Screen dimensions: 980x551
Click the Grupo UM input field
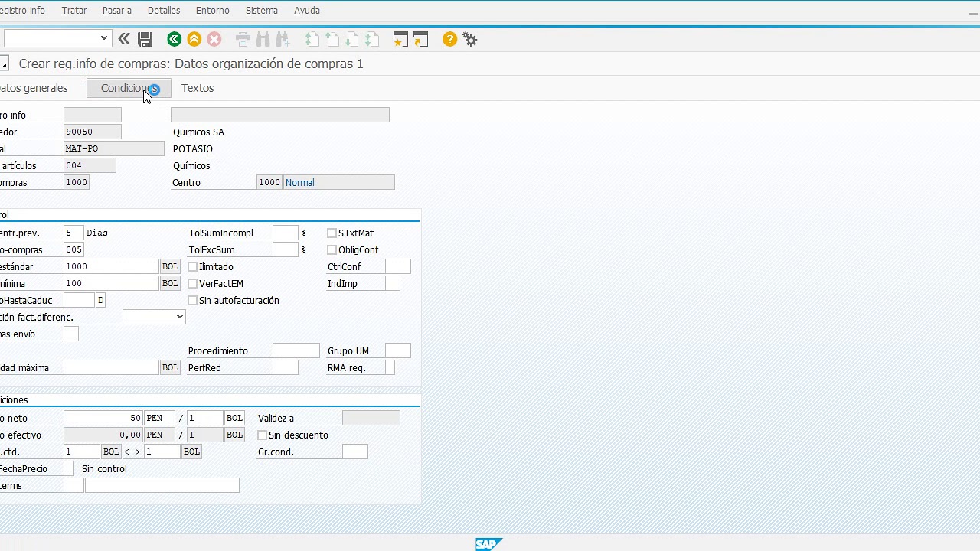pyautogui.click(x=397, y=350)
